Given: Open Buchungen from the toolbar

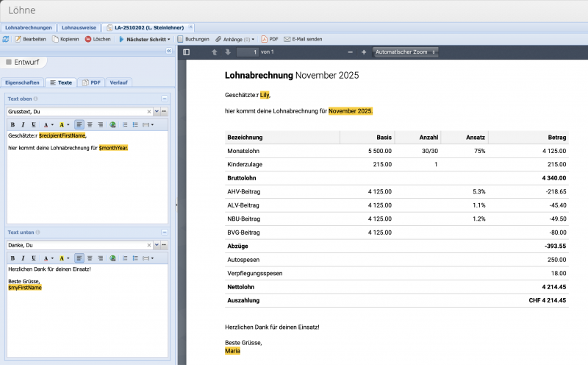Looking at the screenshot, I should click(x=193, y=39).
